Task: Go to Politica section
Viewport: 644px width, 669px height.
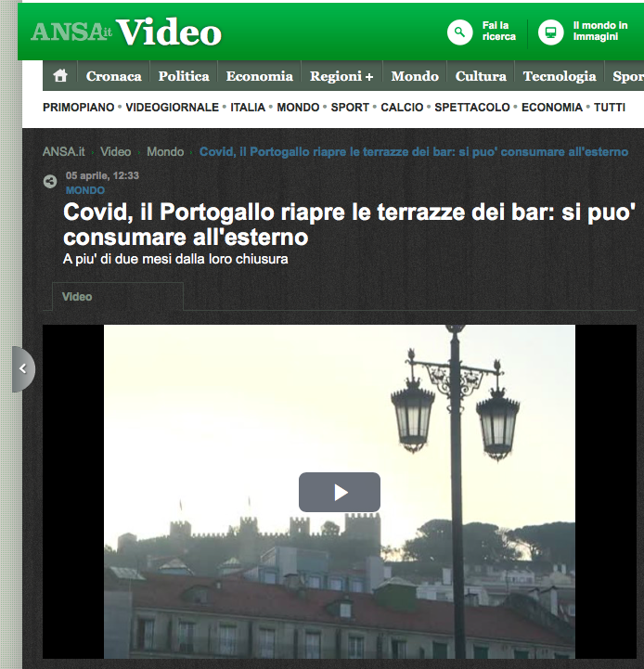Action: click(x=184, y=76)
